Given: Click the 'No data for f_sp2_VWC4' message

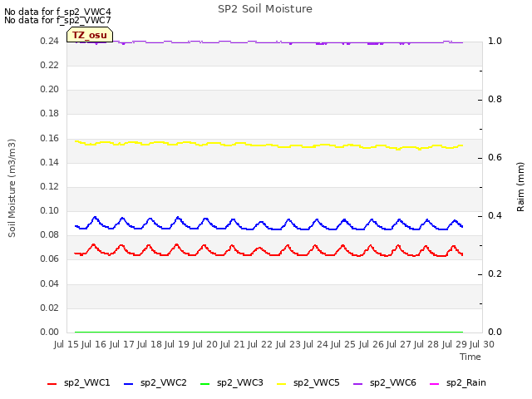Looking at the screenshot, I should pyautogui.click(x=57, y=12).
